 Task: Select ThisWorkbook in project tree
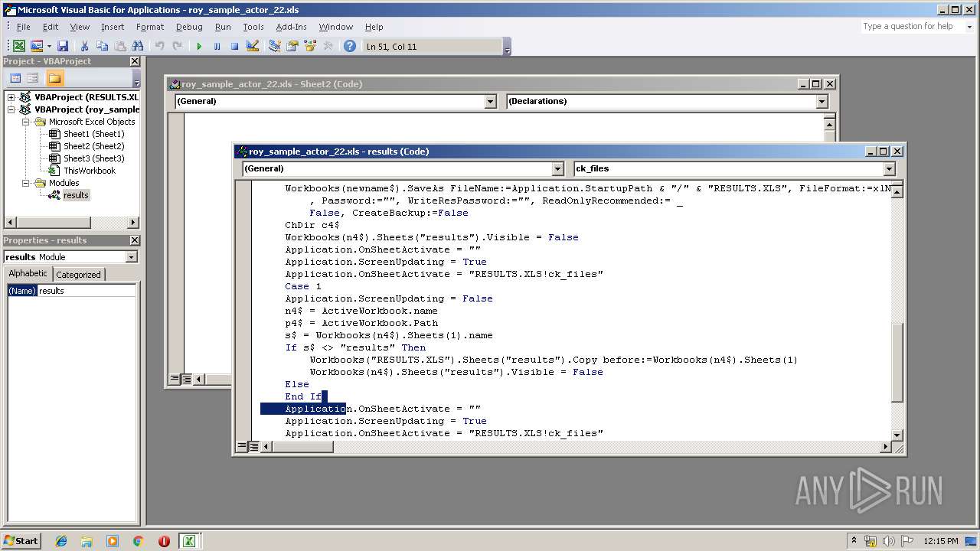[x=89, y=171]
